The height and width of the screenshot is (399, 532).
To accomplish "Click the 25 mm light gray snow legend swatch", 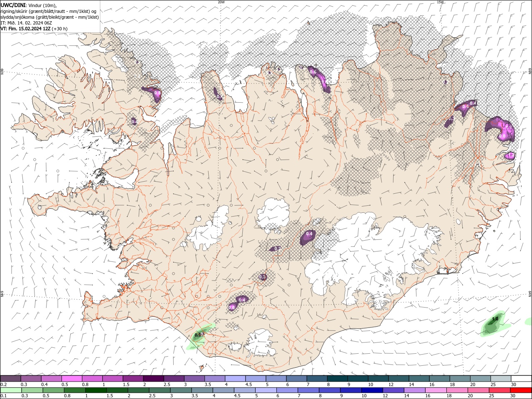I will pos(501,378).
